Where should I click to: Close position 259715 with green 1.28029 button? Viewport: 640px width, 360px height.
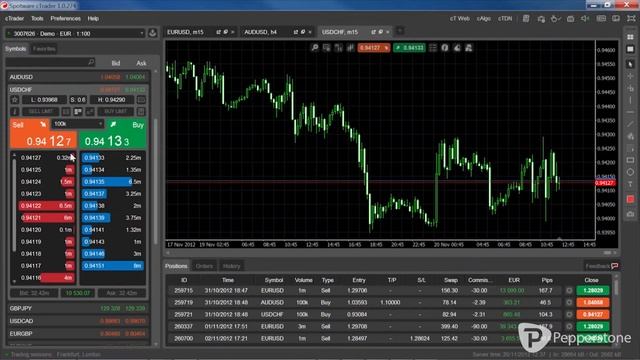point(593,291)
